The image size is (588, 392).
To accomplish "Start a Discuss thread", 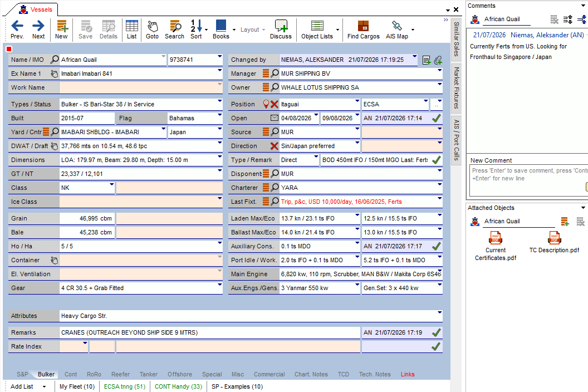I will tap(281, 30).
